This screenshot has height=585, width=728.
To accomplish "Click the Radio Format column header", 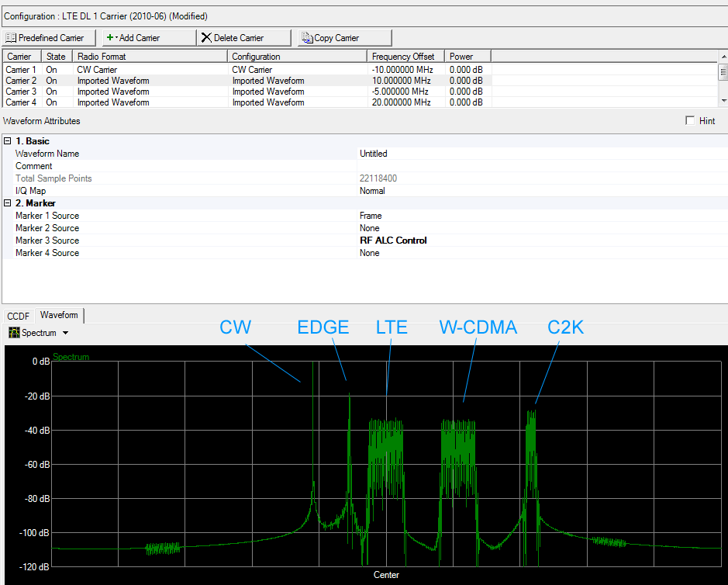I will coord(102,57).
